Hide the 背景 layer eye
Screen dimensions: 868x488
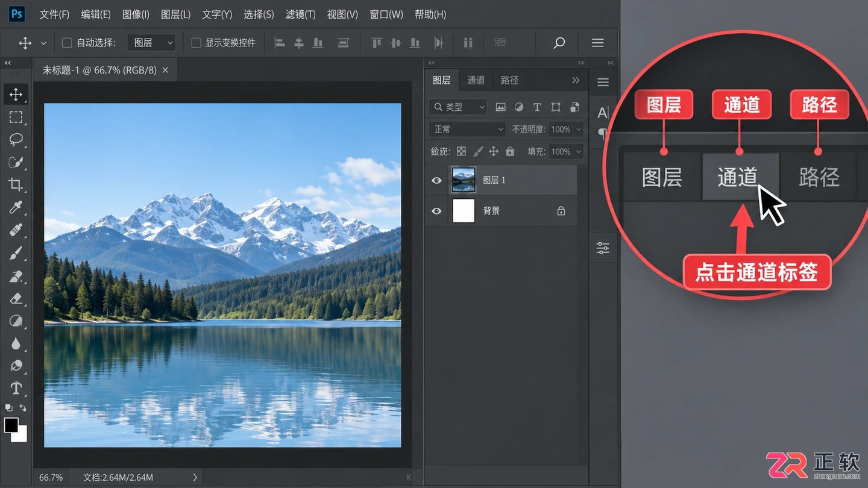pos(436,211)
